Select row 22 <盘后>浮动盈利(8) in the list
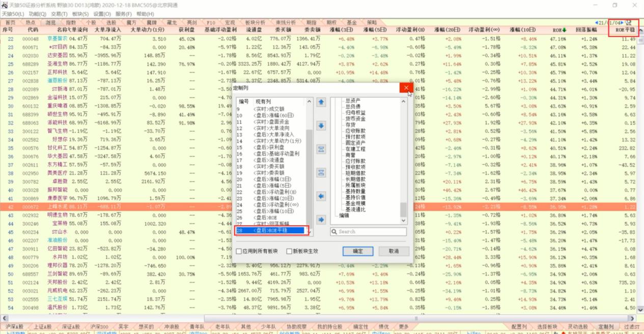Viewport: 644px width, 334px height. (270, 192)
